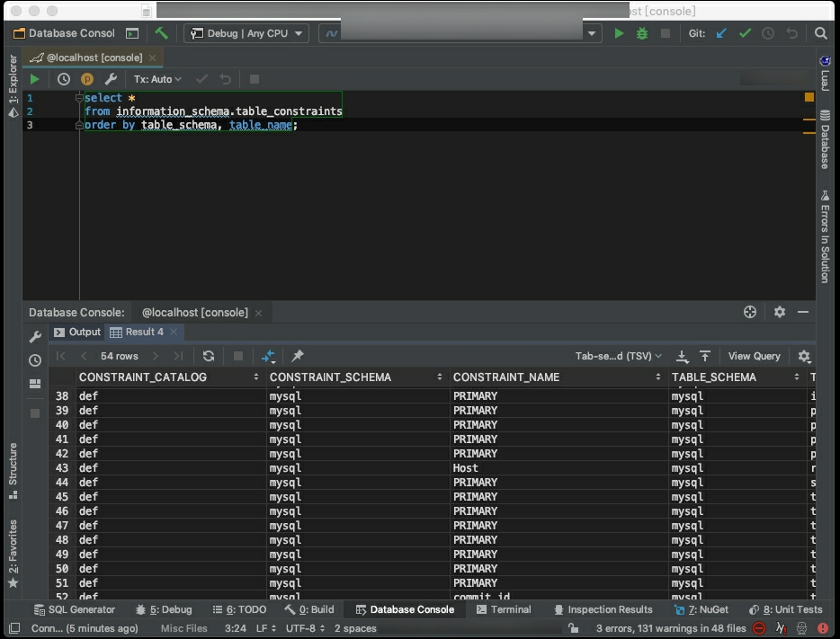Open the Database Console panel gear options

coord(780,312)
